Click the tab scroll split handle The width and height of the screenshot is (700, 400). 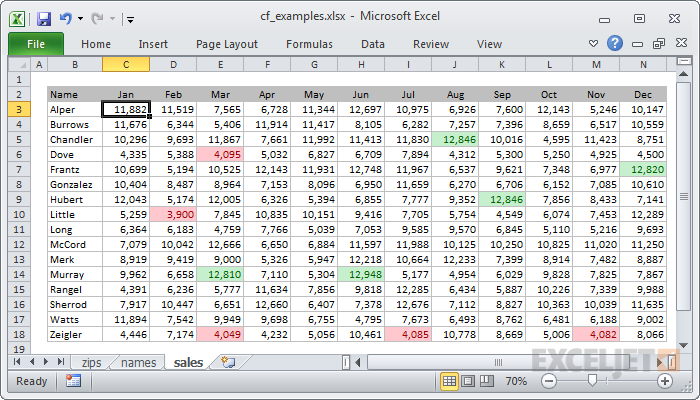tap(346, 362)
